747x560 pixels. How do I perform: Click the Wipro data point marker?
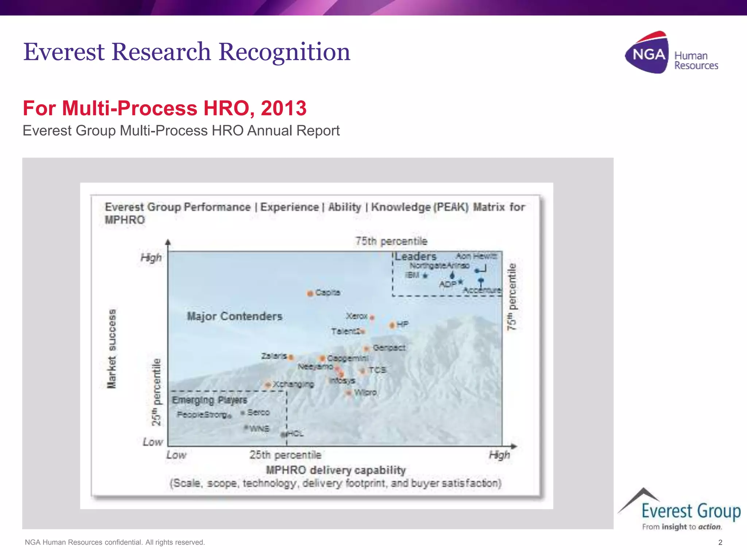click(x=349, y=393)
